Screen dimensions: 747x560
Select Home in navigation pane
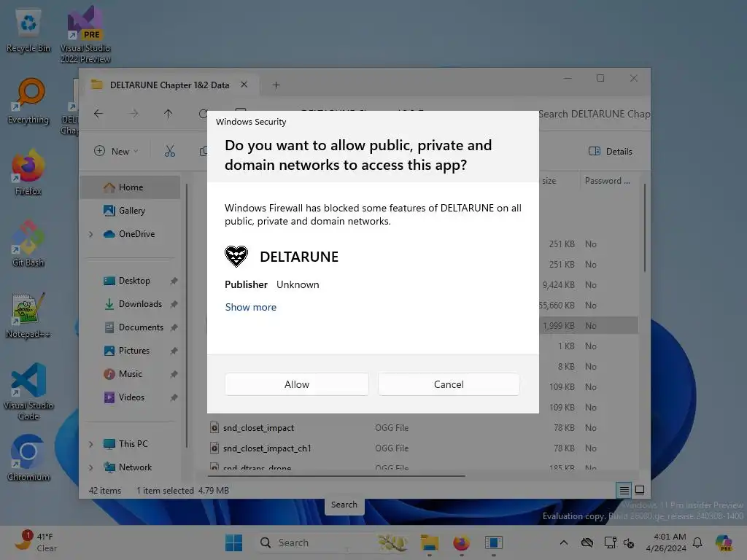130,187
